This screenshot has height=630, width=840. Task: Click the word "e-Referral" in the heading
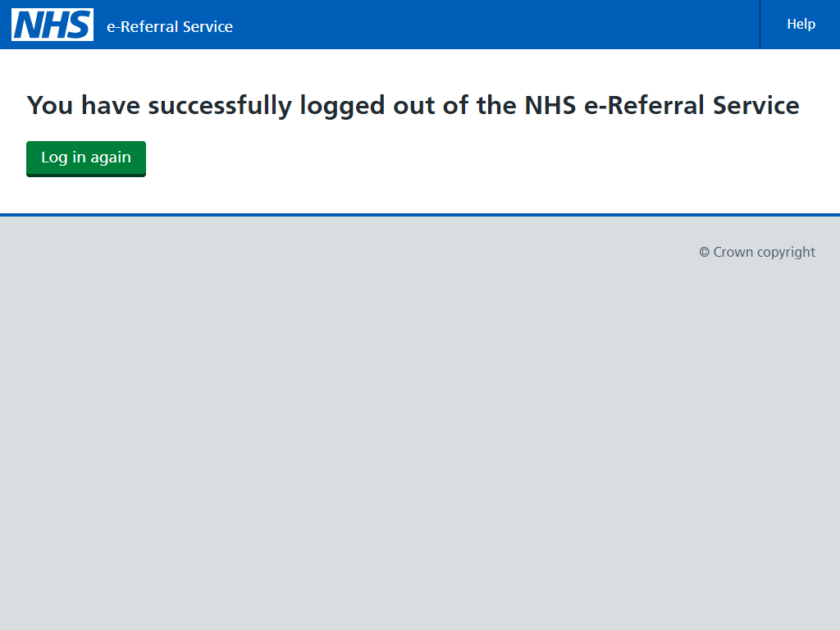pos(644,105)
